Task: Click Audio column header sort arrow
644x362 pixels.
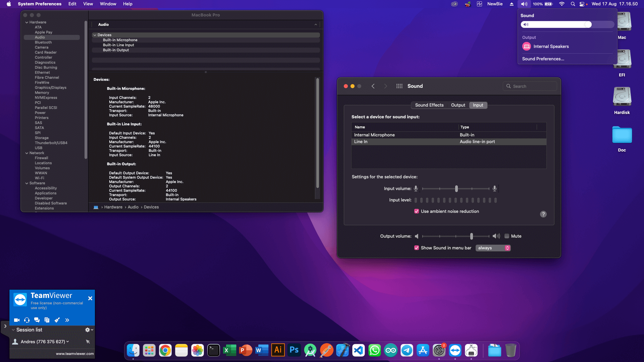Action: 316,24
